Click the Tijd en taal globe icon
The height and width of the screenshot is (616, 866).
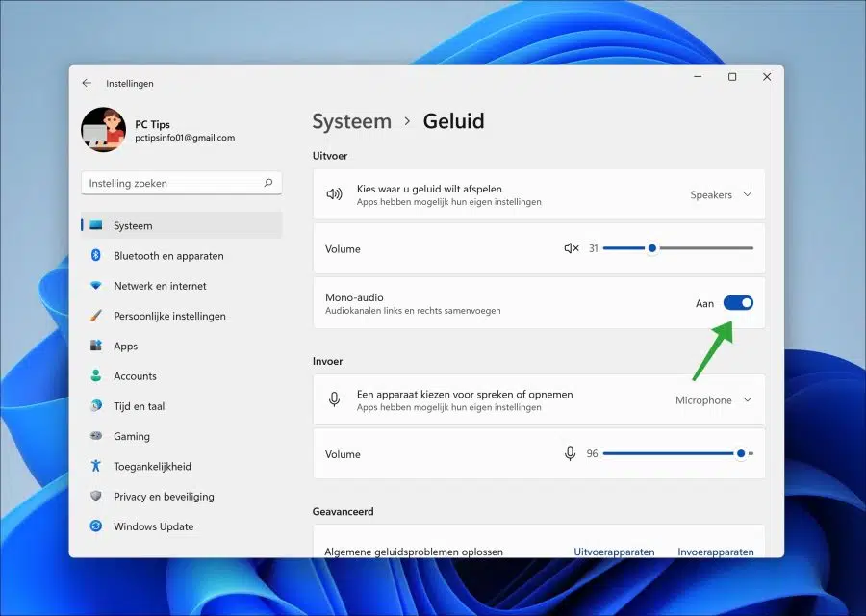click(x=96, y=405)
